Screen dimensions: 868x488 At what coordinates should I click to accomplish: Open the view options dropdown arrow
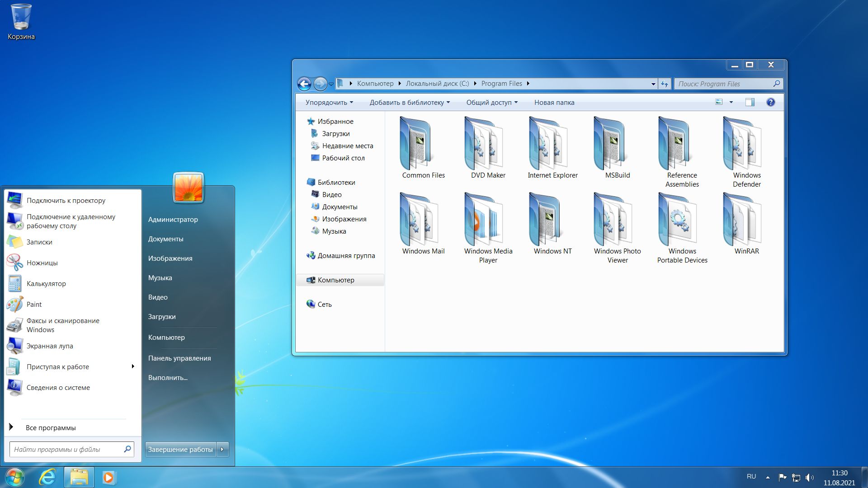(x=731, y=103)
